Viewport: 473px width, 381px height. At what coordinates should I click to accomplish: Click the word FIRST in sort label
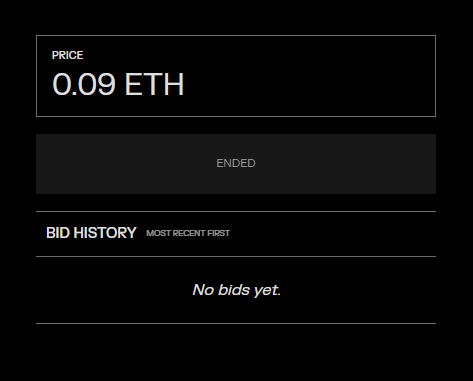(x=219, y=233)
